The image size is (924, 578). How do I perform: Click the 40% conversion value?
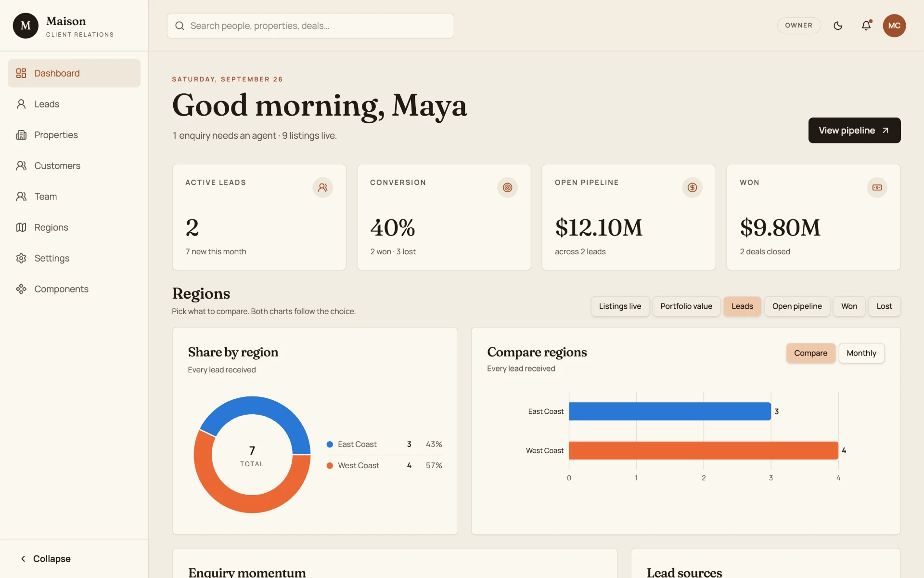pyautogui.click(x=393, y=227)
